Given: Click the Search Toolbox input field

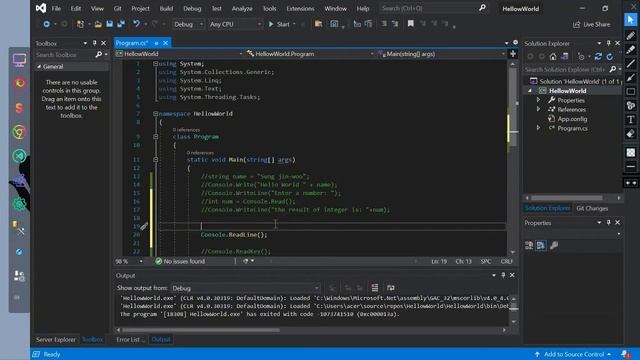Looking at the screenshot, I should 64,54.
